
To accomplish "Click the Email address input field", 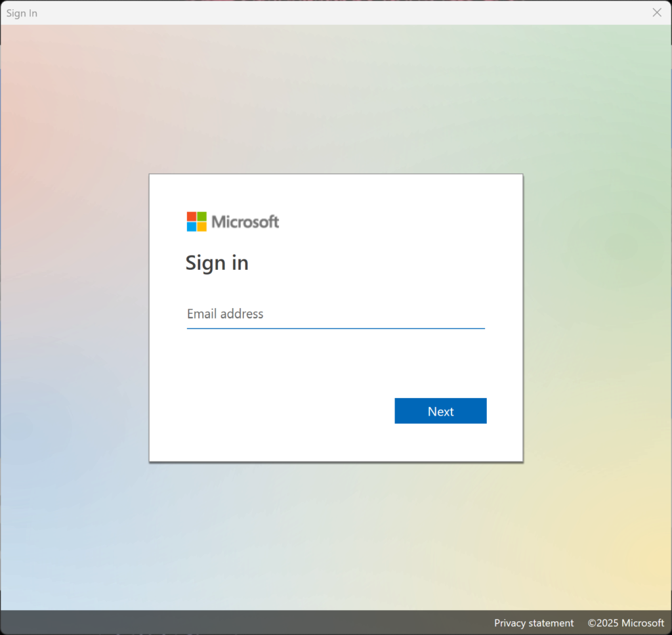I will coord(335,314).
